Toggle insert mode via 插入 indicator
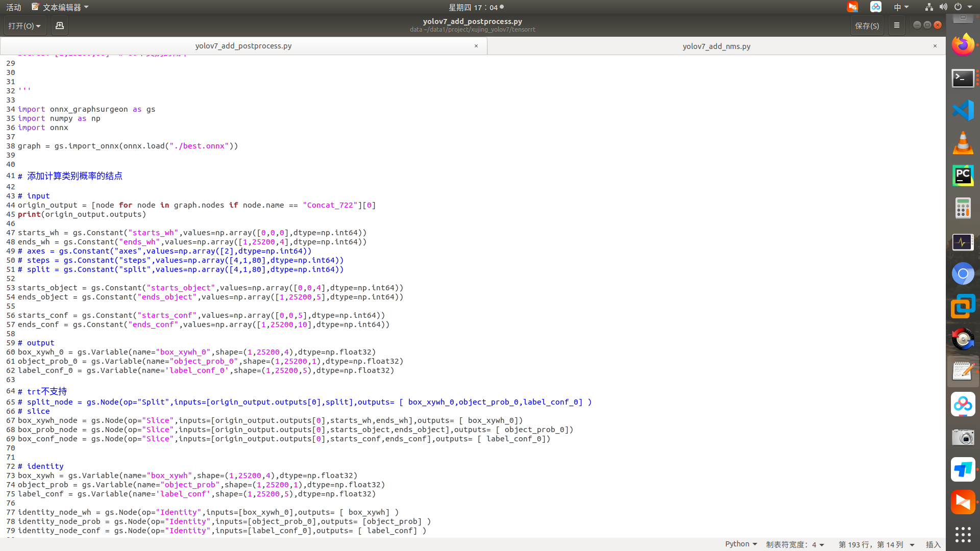The height and width of the screenshot is (551, 980). click(x=933, y=544)
